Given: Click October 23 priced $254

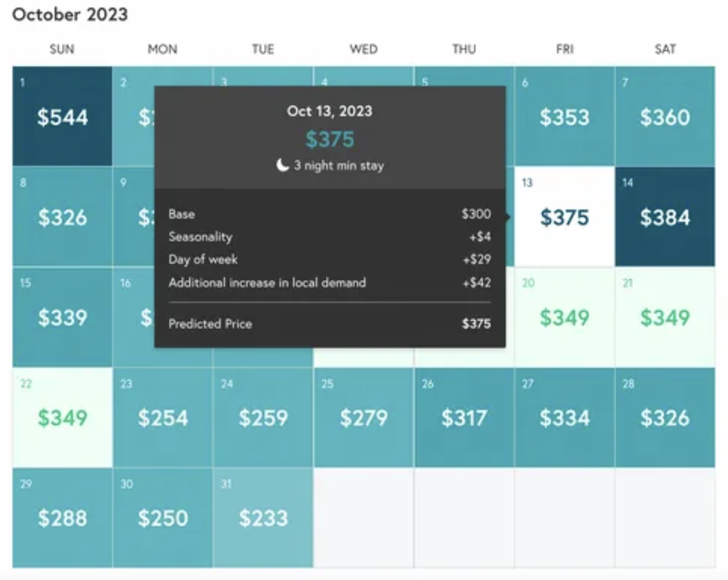Looking at the screenshot, I should coord(162,418).
